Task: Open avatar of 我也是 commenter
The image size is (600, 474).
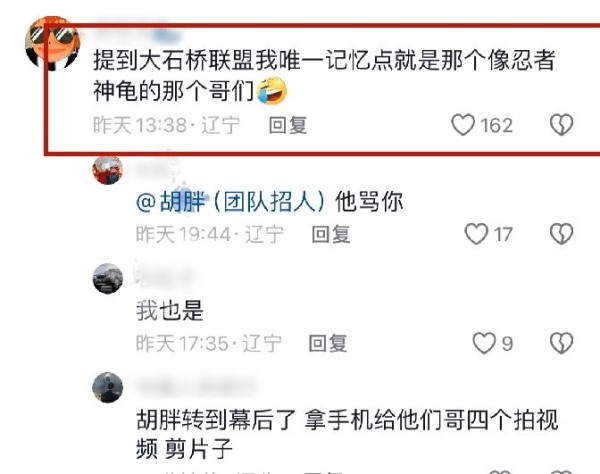Action: [108, 279]
